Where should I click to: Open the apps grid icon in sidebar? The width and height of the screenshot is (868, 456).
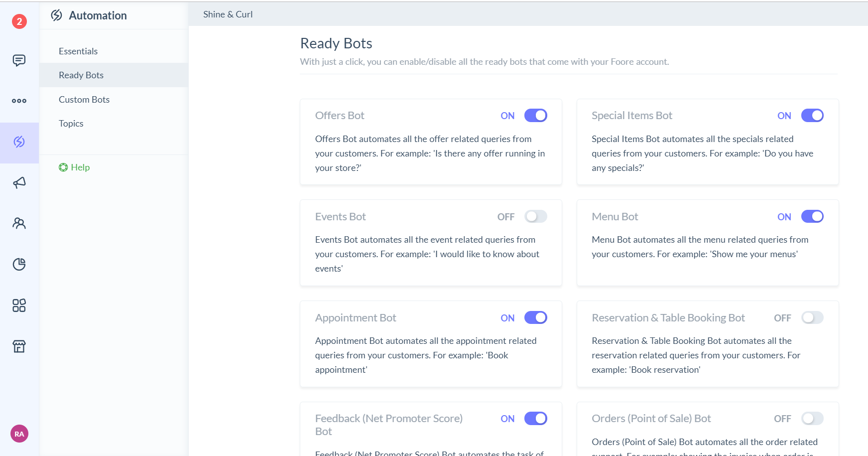pos(19,305)
